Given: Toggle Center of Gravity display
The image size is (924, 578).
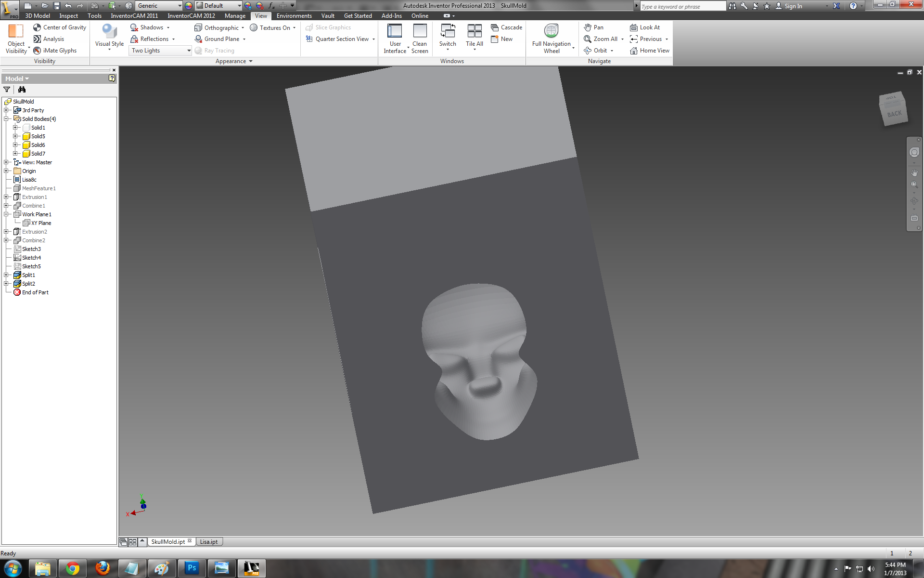Looking at the screenshot, I should point(60,27).
